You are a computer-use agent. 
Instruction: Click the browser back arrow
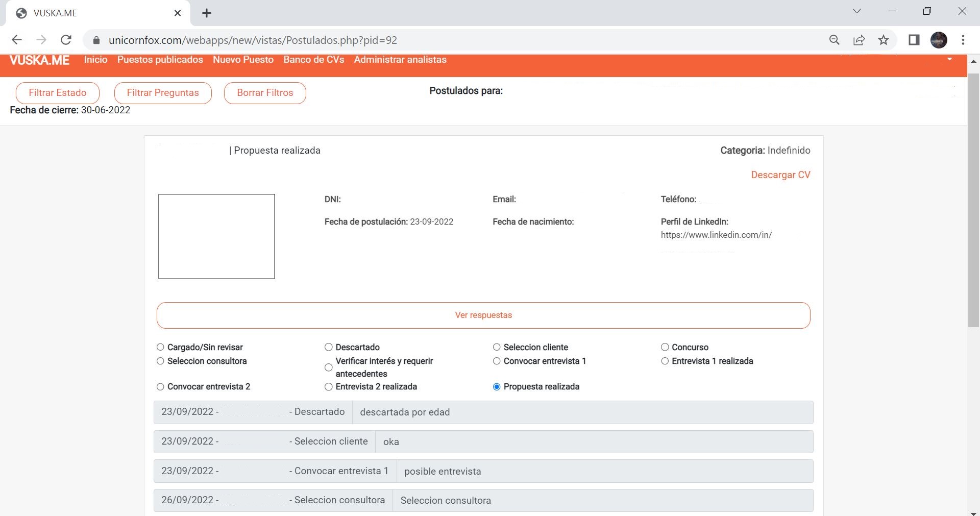tap(17, 40)
